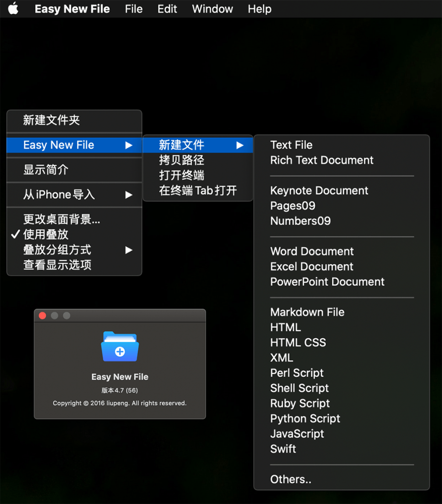Create an Excel Document
442x504 pixels.
click(x=342, y=266)
